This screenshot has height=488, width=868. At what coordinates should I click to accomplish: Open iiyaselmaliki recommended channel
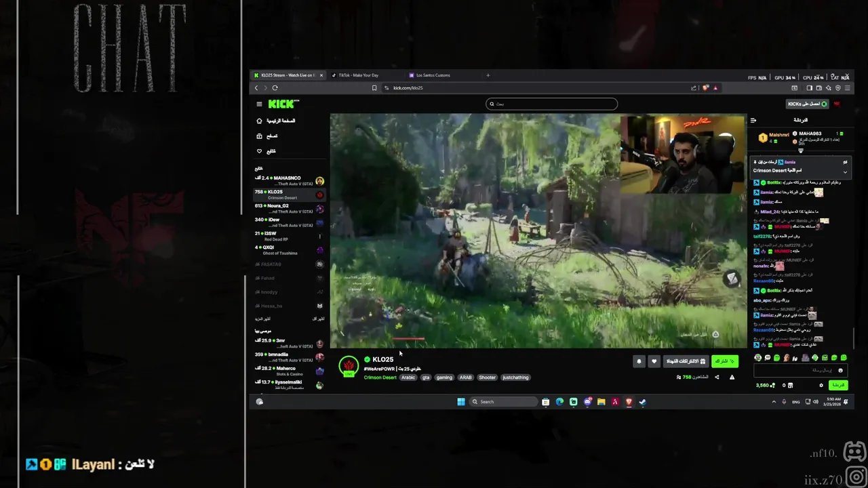tap(290, 385)
